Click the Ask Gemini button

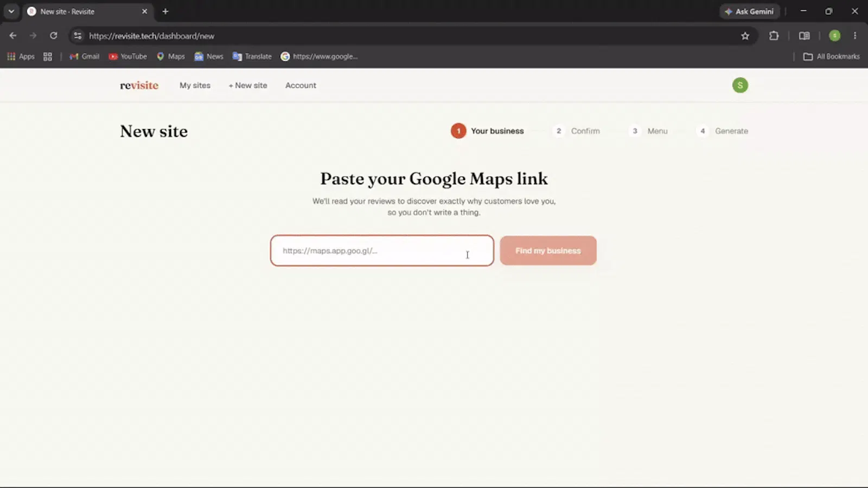coord(750,11)
